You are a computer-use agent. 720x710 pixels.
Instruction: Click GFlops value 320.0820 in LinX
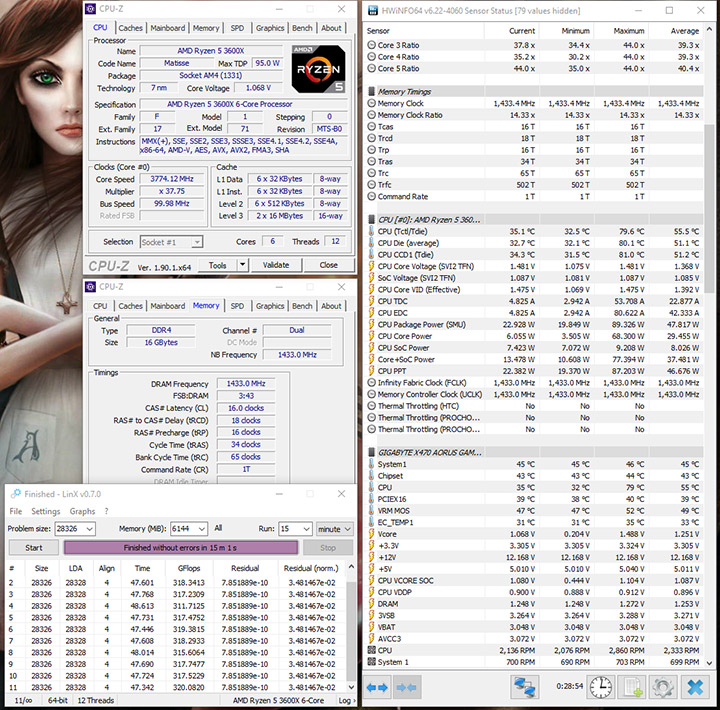(188, 687)
